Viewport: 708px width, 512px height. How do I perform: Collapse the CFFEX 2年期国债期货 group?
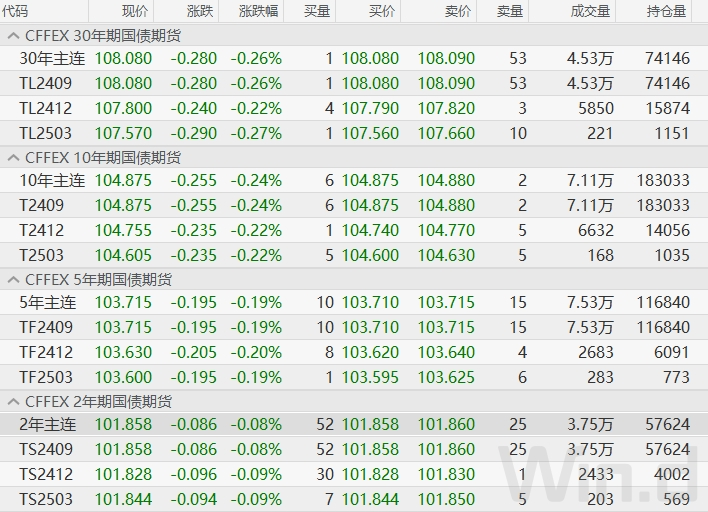tap(13, 402)
